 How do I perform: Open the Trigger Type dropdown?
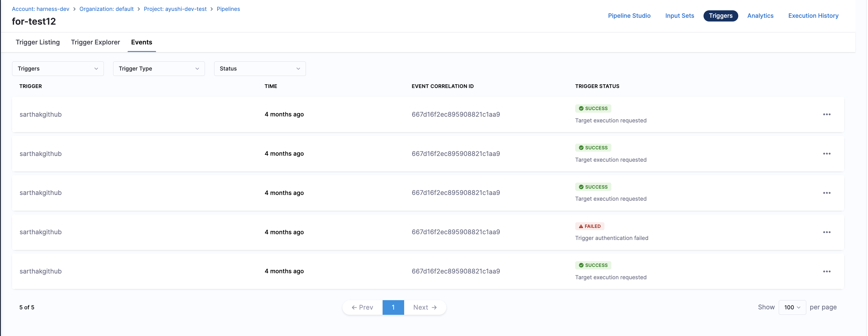159,69
